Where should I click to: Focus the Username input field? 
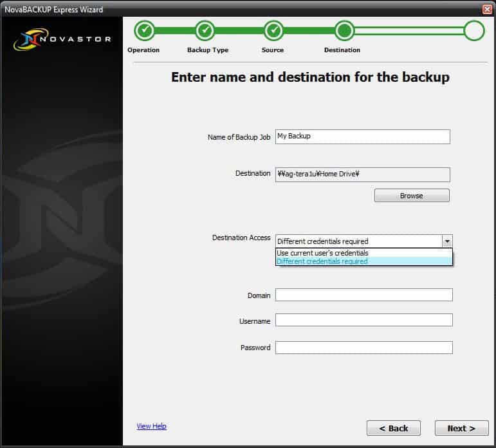click(363, 320)
